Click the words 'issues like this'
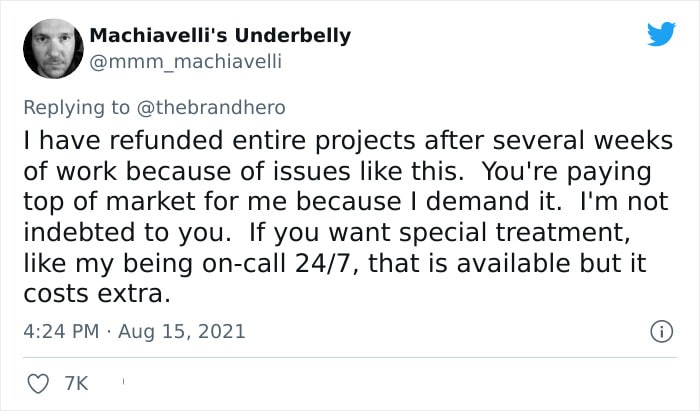 coord(368,171)
